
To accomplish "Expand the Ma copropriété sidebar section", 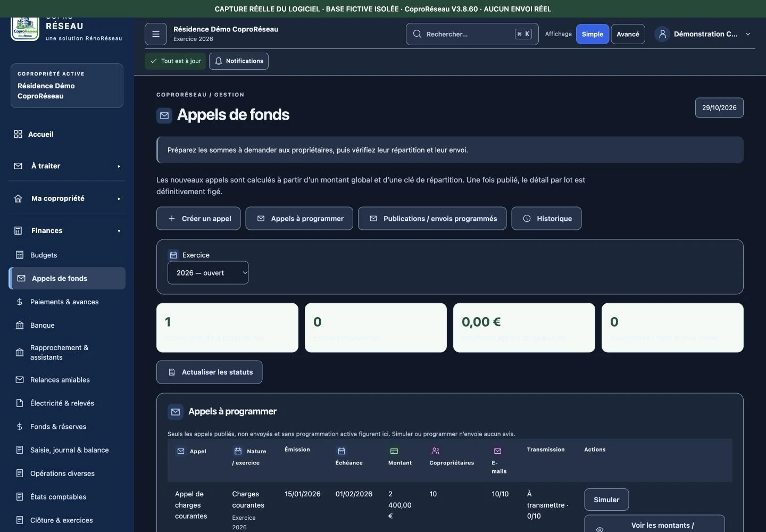I will coord(67,198).
